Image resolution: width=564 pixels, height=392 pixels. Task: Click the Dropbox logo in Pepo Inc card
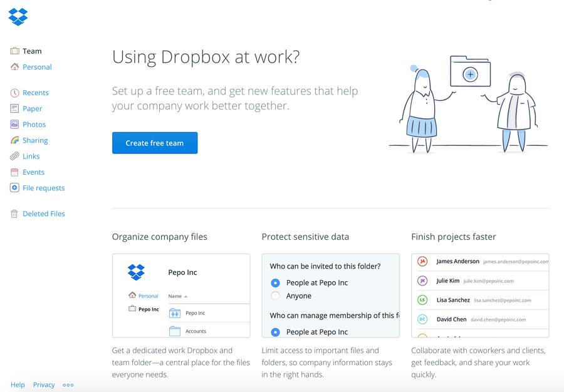136,272
